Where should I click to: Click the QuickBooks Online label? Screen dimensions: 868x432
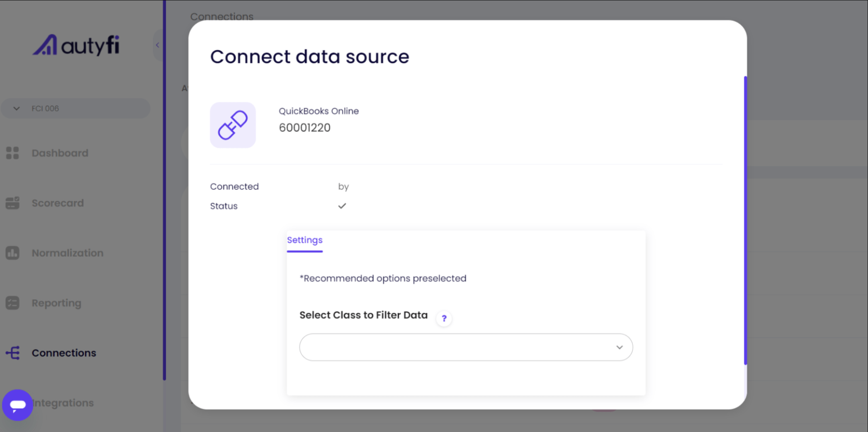319,111
